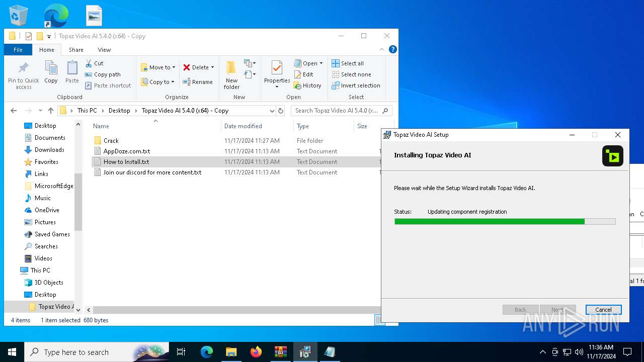The height and width of the screenshot is (362, 644).
Task: Show hidden system tray icons
Action: [x=542, y=352]
